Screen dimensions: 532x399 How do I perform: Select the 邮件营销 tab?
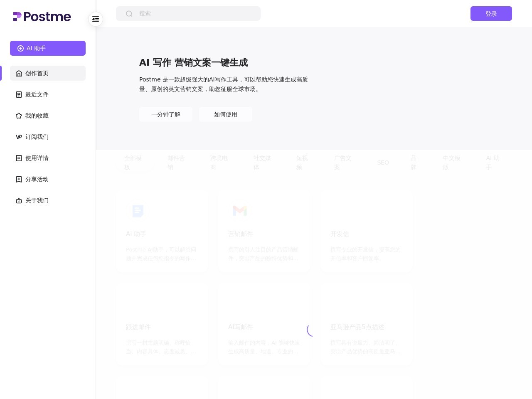tap(176, 163)
